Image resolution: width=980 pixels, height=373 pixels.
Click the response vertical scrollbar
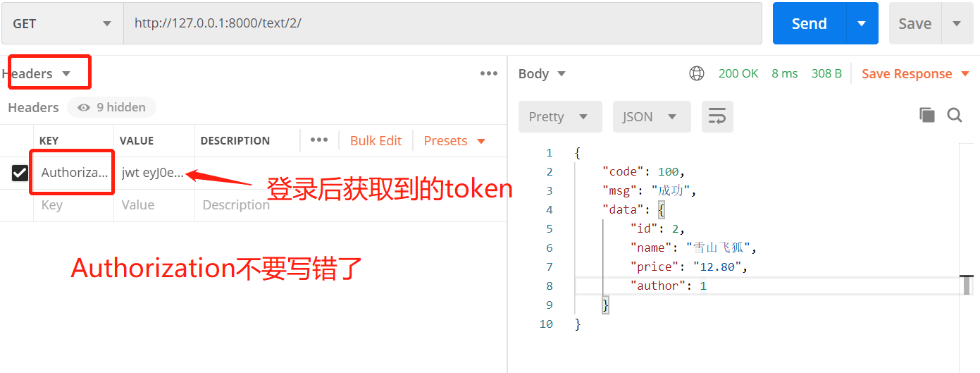pos(968,286)
